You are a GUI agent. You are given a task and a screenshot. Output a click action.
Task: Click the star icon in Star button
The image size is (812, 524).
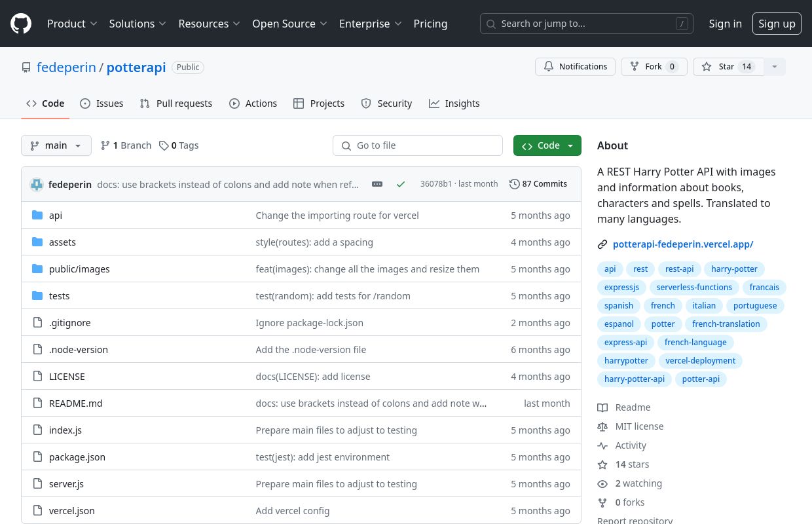(x=707, y=67)
